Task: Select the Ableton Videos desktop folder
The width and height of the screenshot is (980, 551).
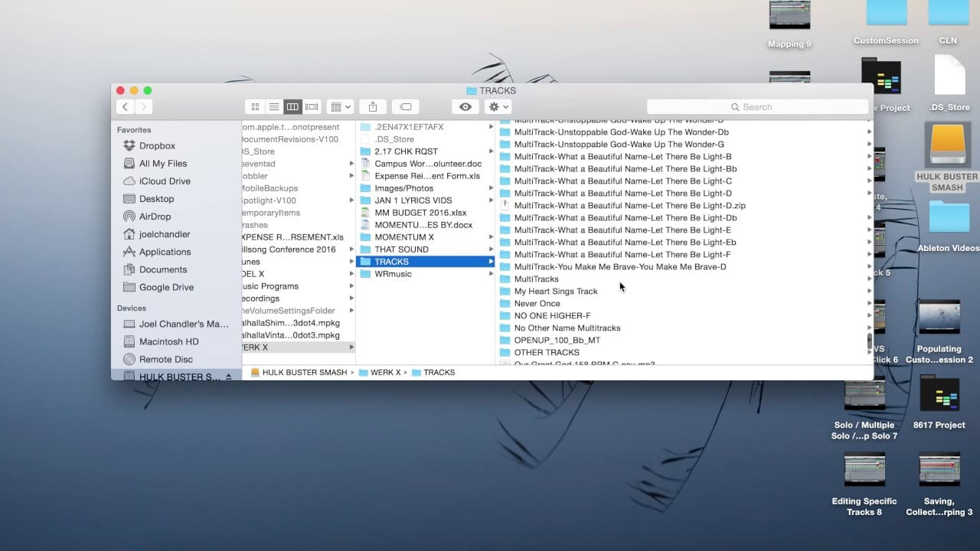Action: [x=949, y=226]
